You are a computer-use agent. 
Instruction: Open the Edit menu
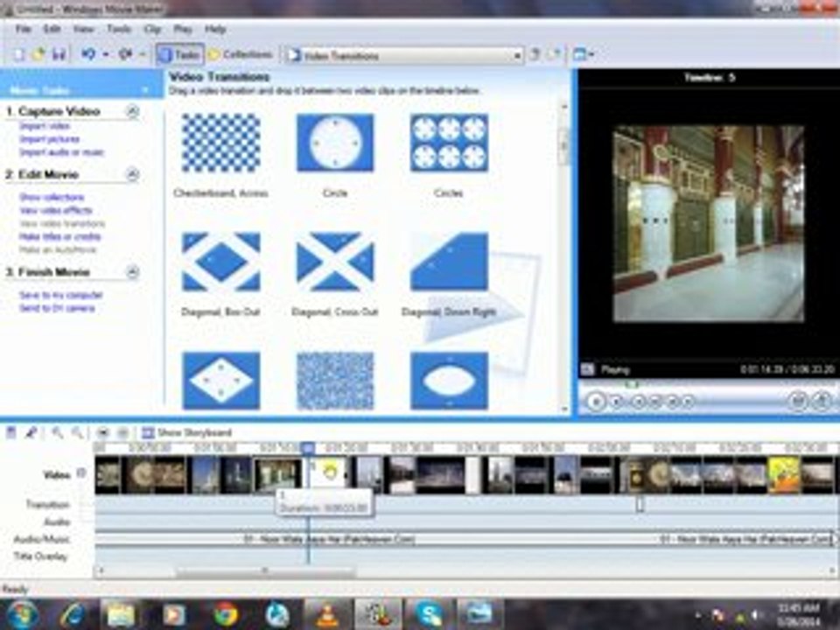point(52,29)
